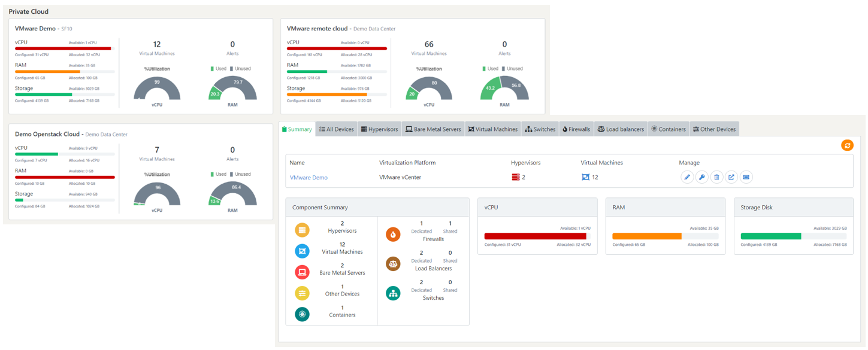Click the green Switches network icon
The width and height of the screenshot is (868, 350).
pyautogui.click(x=393, y=293)
